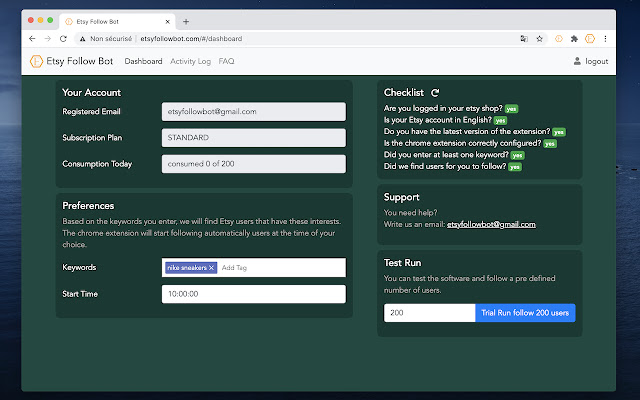Click the browser back arrow
Image resolution: width=640 pixels, height=400 pixels.
pos(32,39)
